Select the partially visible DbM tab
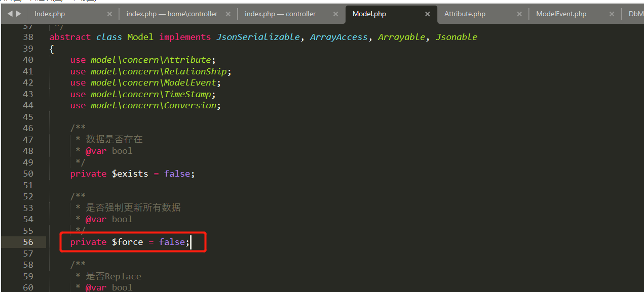The width and height of the screenshot is (644, 292). (635, 14)
